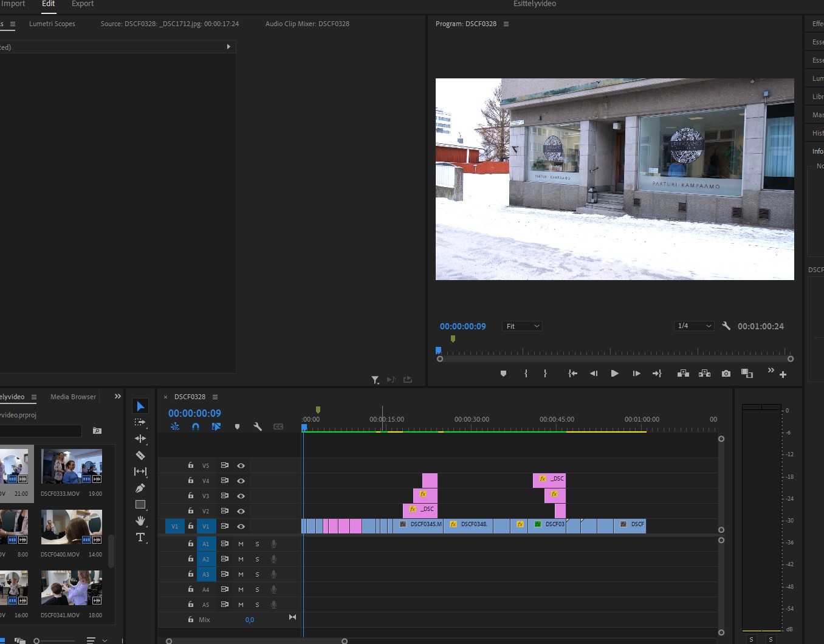Select DSCF0333.MOV thumbnail in project bin
This screenshot has width=824, height=644.
[71, 467]
